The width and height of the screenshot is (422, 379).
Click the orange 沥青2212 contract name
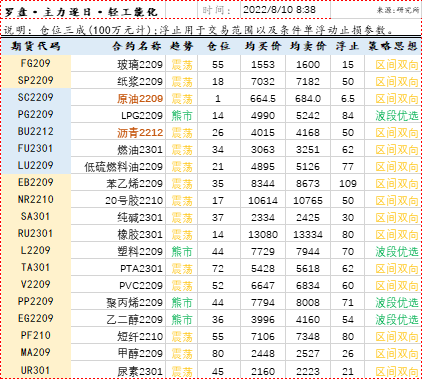click(x=140, y=133)
